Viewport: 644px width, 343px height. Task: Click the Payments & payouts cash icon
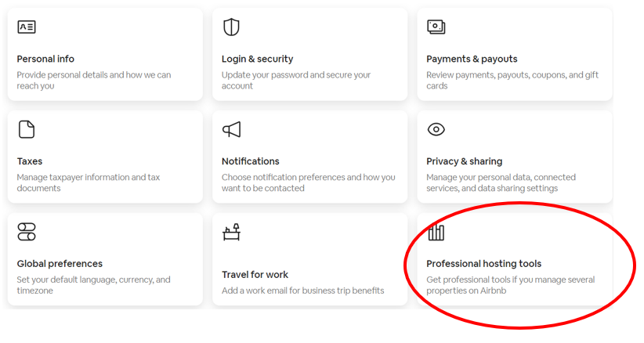(x=436, y=27)
